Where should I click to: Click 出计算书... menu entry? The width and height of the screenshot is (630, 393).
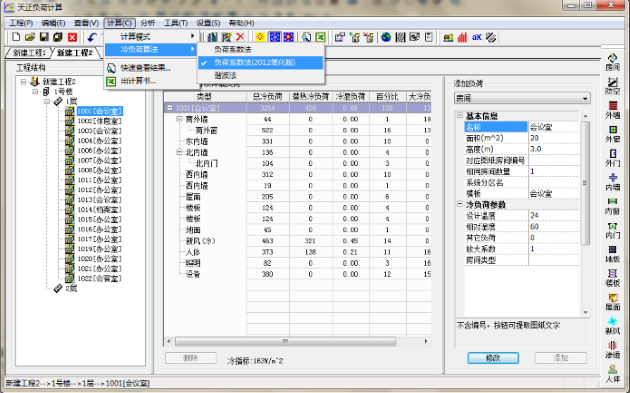tap(138, 81)
